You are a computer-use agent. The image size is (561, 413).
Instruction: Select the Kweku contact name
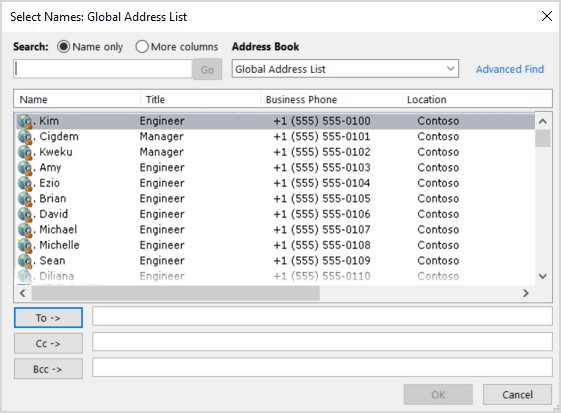56,152
